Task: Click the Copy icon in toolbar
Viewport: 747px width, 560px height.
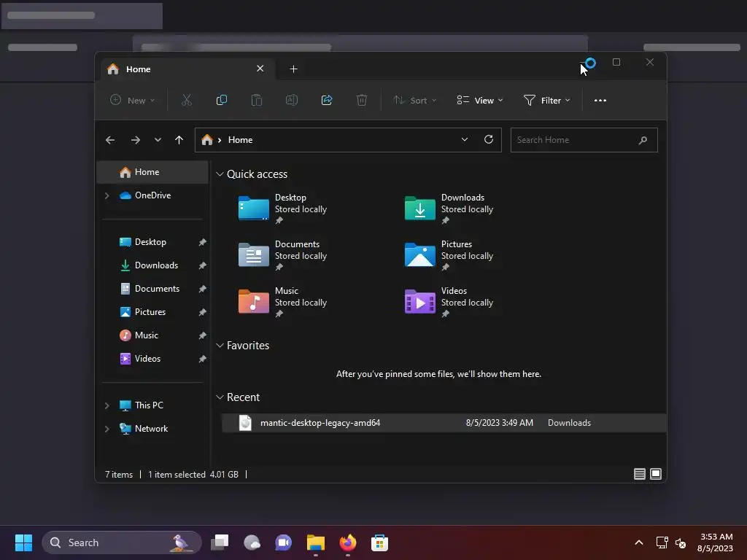Action: [x=222, y=100]
